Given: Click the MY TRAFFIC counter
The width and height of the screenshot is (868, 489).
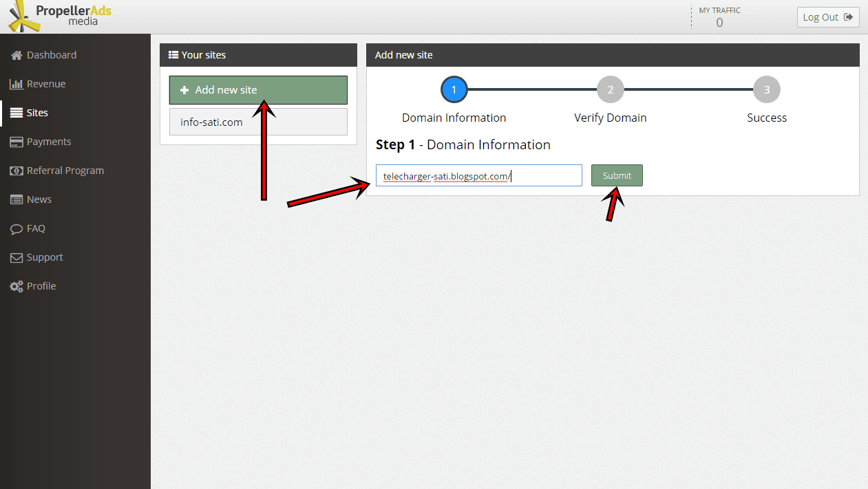Looking at the screenshot, I should (719, 17).
